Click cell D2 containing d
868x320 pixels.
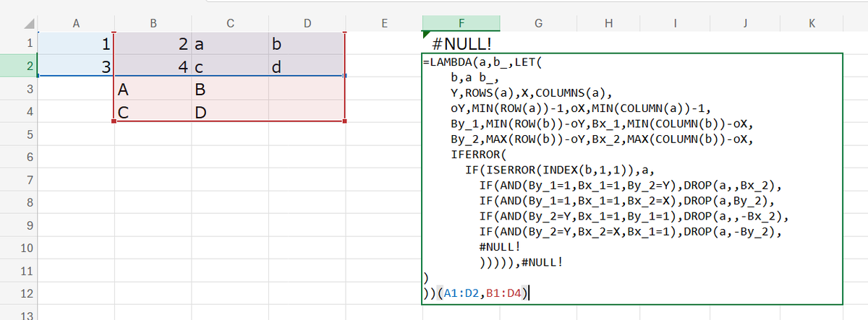pyautogui.click(x=307, y=66)
